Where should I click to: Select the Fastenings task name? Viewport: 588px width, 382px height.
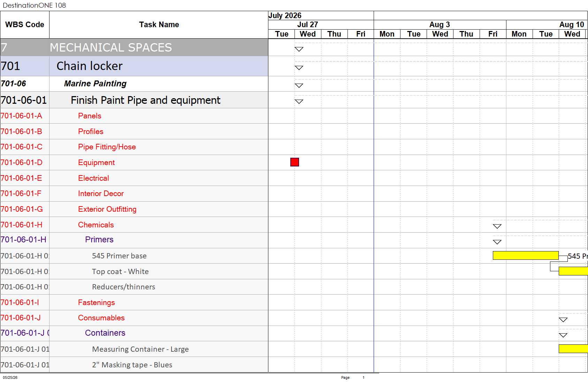click(96, 303)
